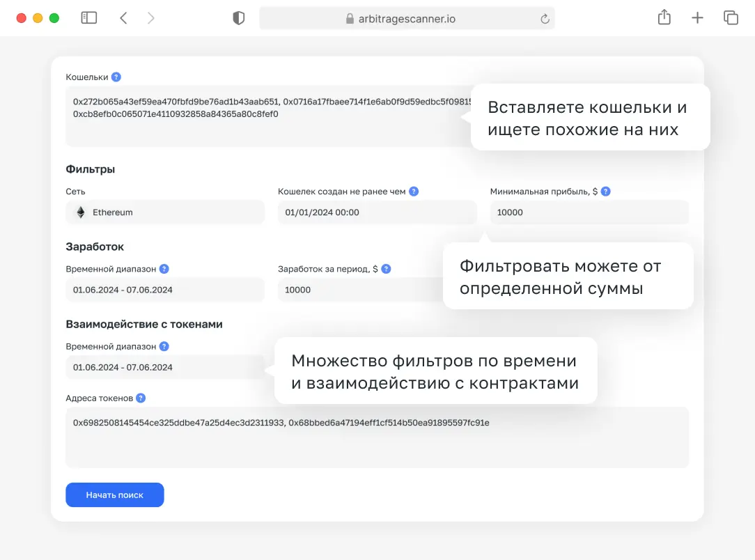Open the Сеть network selector showing Ethereum
Screen dimensions: 755x560
(x=165, y=212)
